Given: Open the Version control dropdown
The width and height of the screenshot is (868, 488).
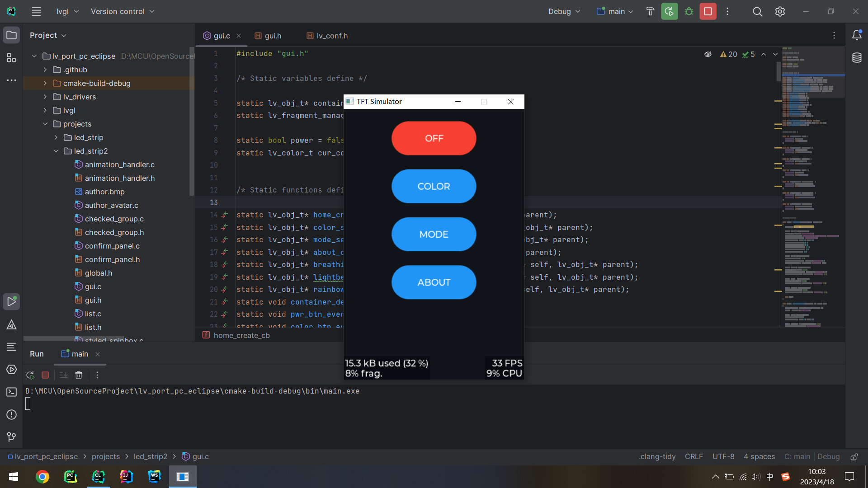Looking at the screenshot, I should (x=122, y=11).
